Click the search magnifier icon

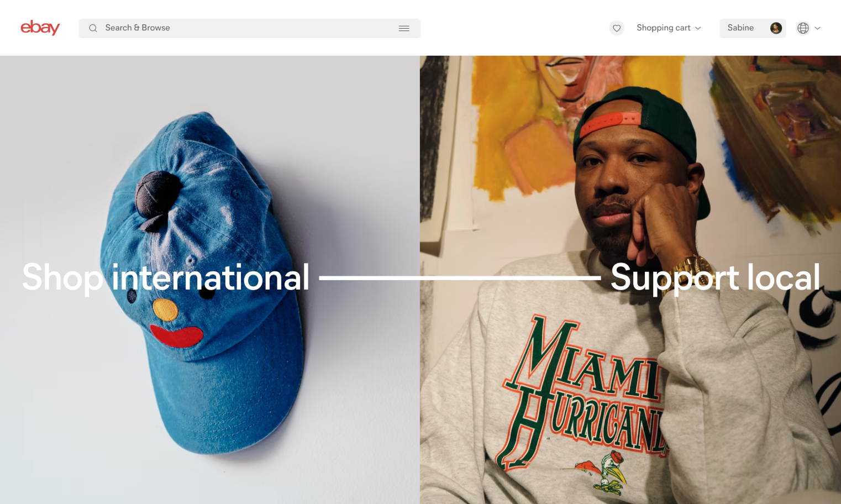click(x=93, y=28)
